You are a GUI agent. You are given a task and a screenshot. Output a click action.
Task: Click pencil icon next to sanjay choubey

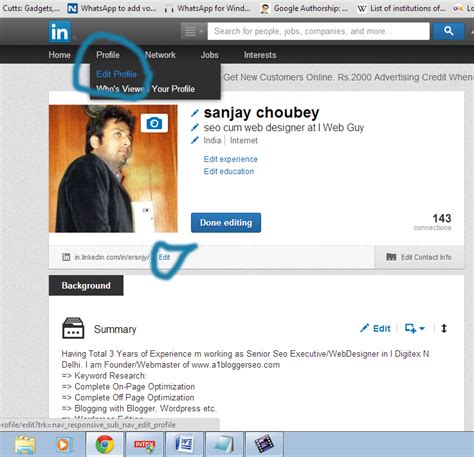[195, 113]
